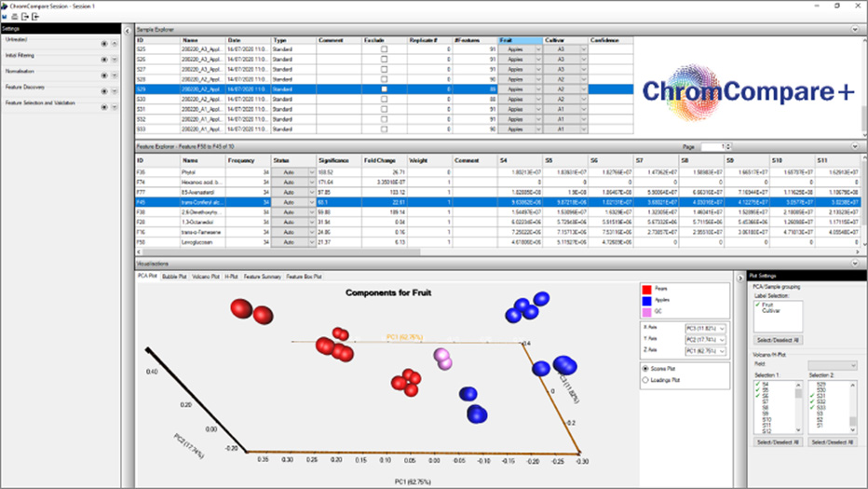This screenshot has height=489, width=868.
Task: Click the pink QC legend swatch
Action: coord(646,312)
